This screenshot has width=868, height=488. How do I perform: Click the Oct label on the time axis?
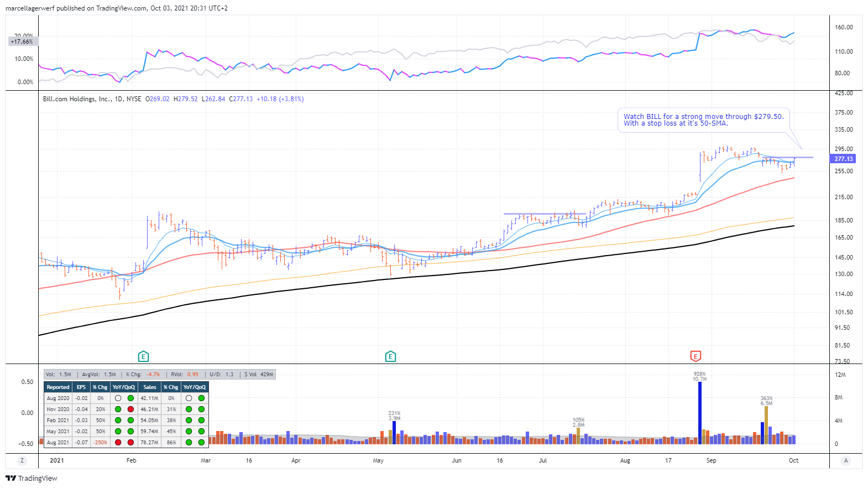[793, 460]
